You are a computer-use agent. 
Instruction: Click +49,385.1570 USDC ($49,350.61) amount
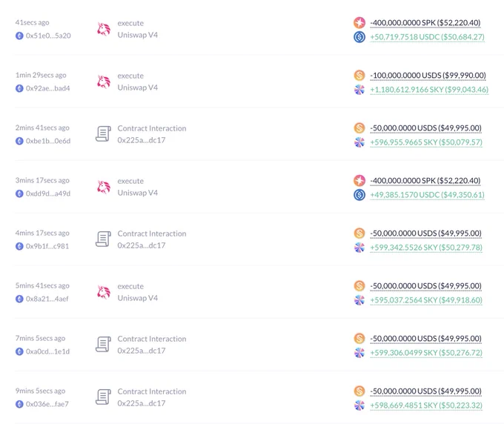point(427,195)
